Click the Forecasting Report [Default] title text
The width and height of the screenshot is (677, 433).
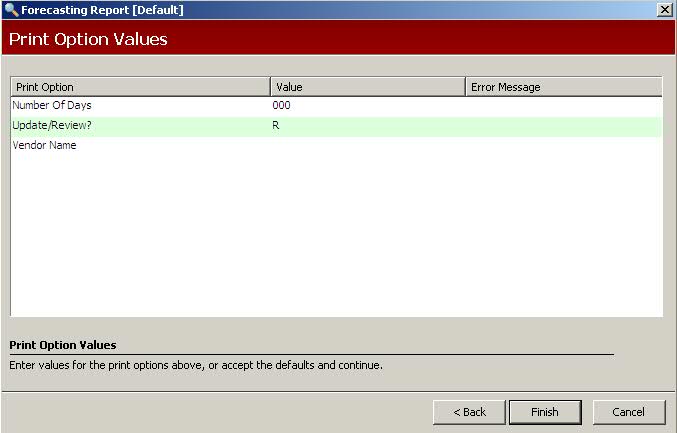tap(103, 9)
